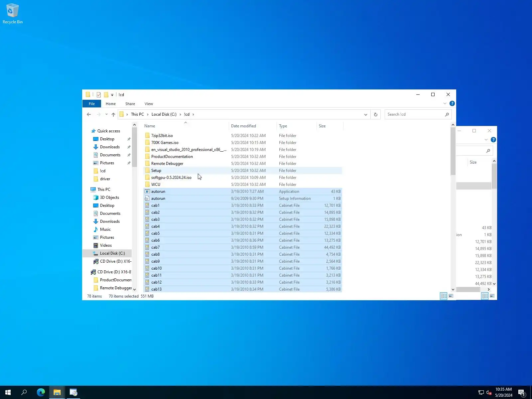Image resolution: width=532 pixels, height=399 pixels.
Task: Sort files by Size column header
Action: (330, 126)
